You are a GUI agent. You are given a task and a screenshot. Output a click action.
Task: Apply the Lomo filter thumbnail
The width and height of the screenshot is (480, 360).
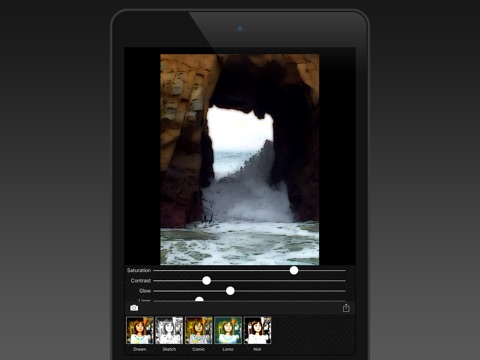(228, 330)
